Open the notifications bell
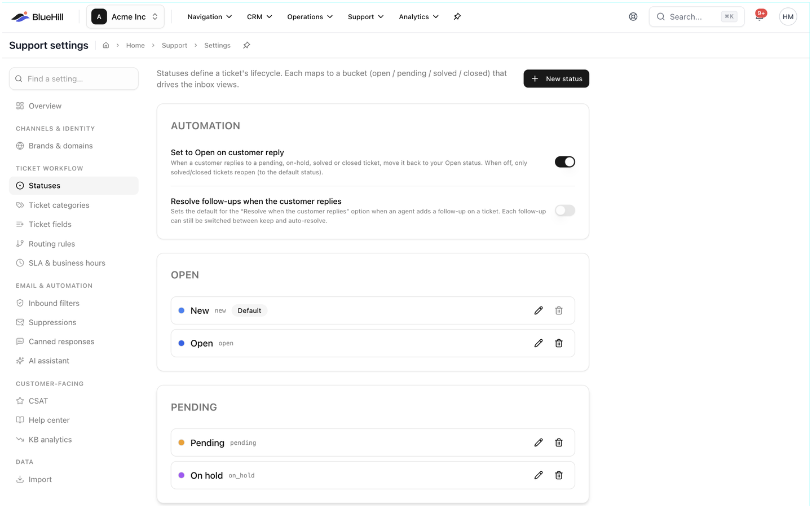 tap(760, 16)
